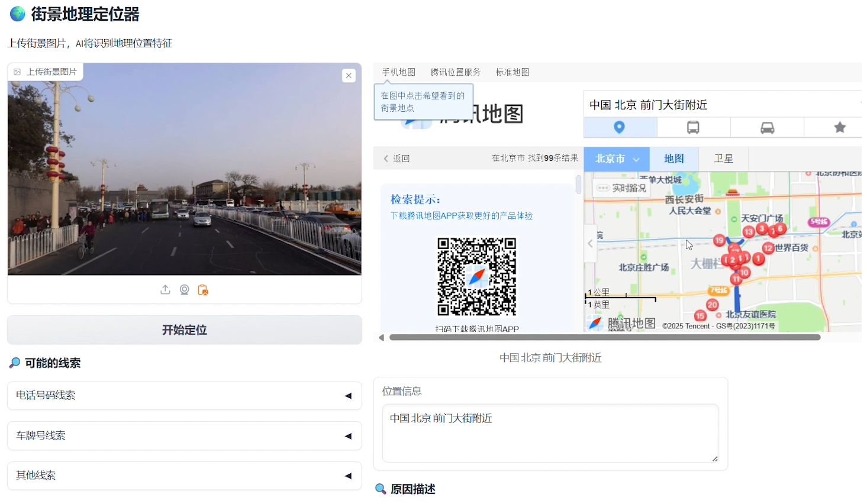Select the bus transit icon

(x=693, y=127)
